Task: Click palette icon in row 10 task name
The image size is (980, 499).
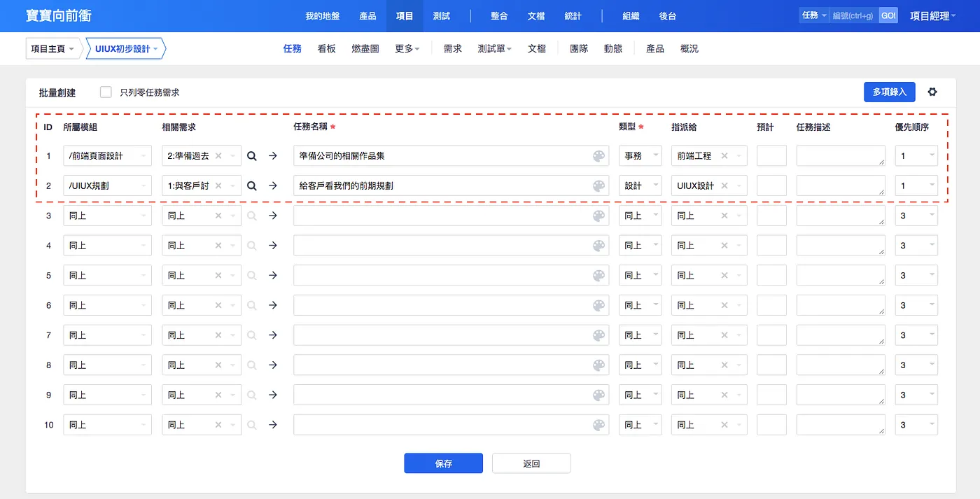Action: 598,425
